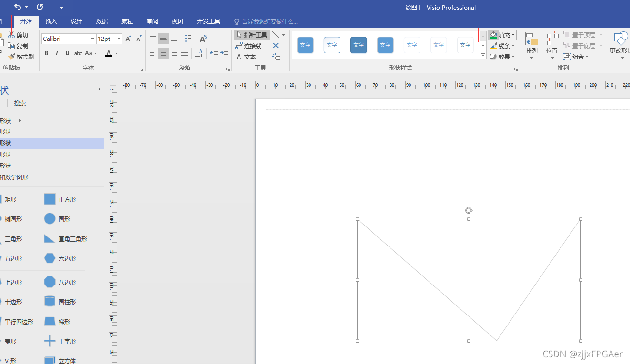Increase font size with larger A
The height and width of the screenshot is (364, 630).
128,39
